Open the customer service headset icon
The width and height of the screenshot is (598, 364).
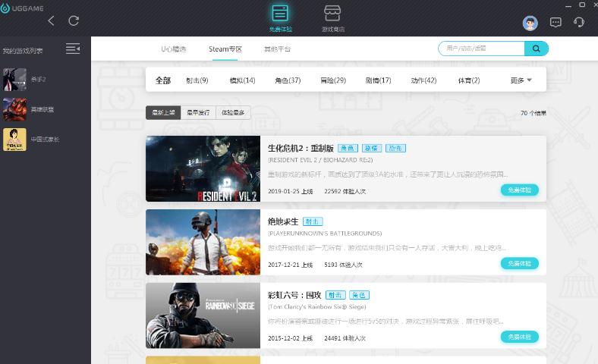pos(579,22)
